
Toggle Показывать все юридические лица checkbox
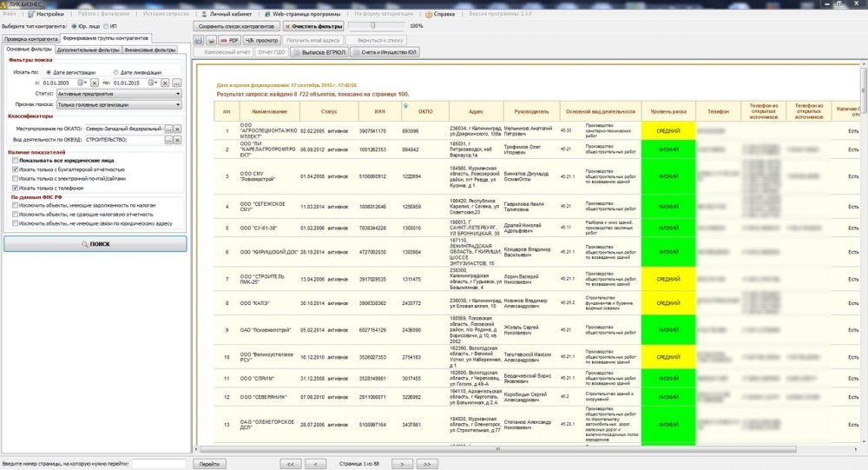coord(16,160)
